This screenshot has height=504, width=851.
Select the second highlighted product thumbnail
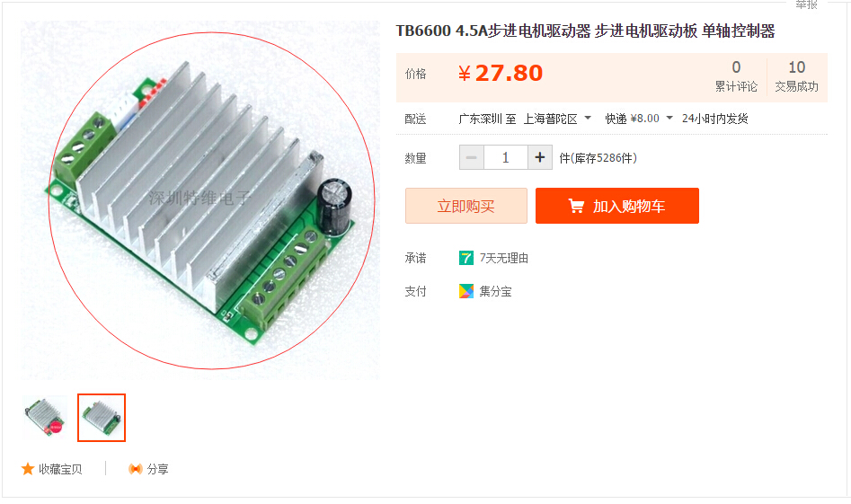pyautogui.click(x=102, y=418)
